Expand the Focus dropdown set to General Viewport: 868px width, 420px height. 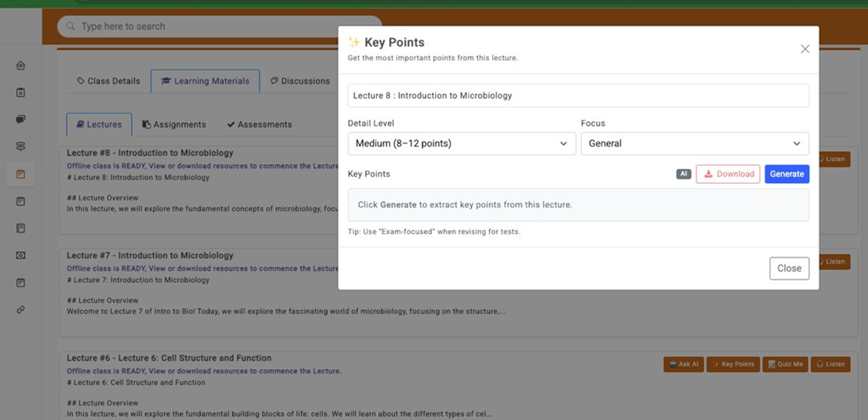coord(694,144)
